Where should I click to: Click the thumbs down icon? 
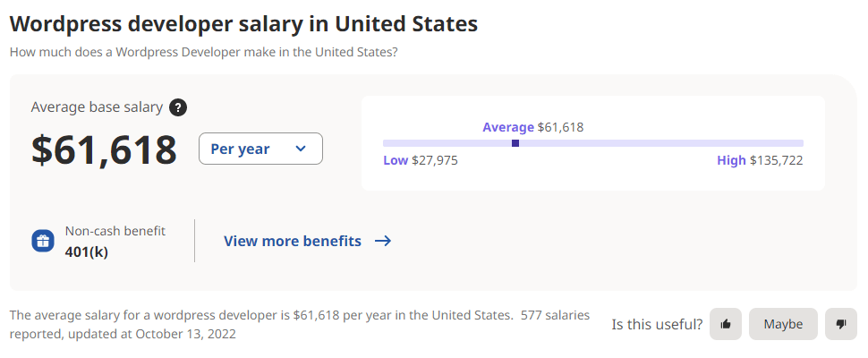coord(840,324)
